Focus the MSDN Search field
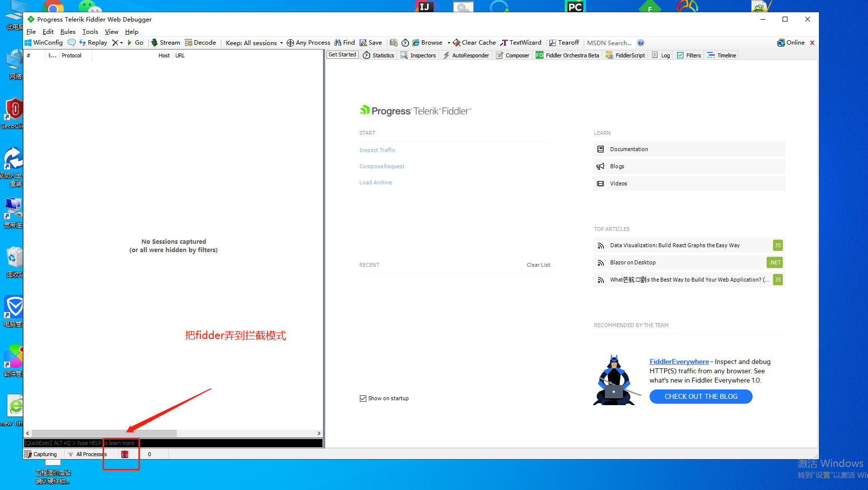Image resolution: width=868 pixels, height=490 pixels. (609, 43)
